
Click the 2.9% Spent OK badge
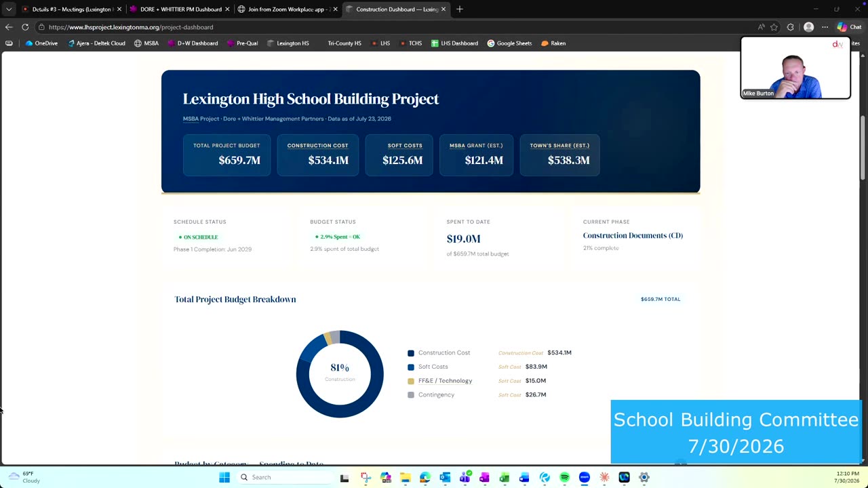click(x=337, y=237)
